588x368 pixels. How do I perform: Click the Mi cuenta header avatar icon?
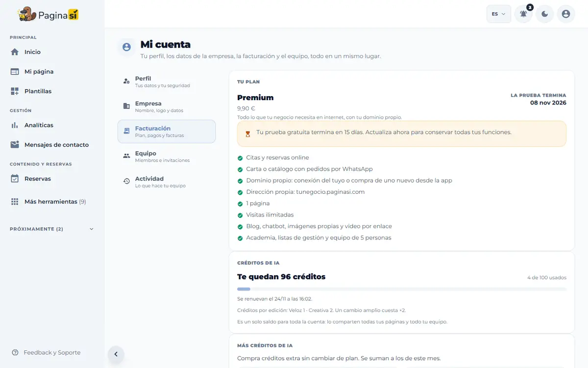click(126, 47)
